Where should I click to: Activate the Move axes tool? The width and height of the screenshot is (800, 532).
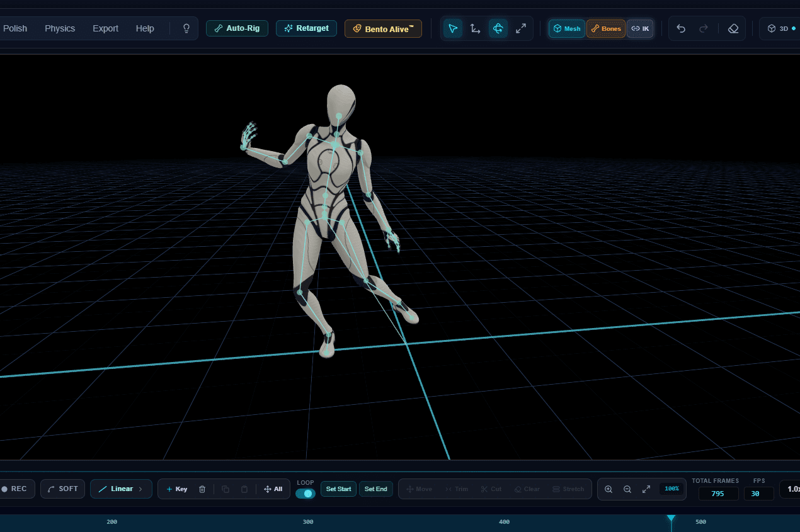476,28
